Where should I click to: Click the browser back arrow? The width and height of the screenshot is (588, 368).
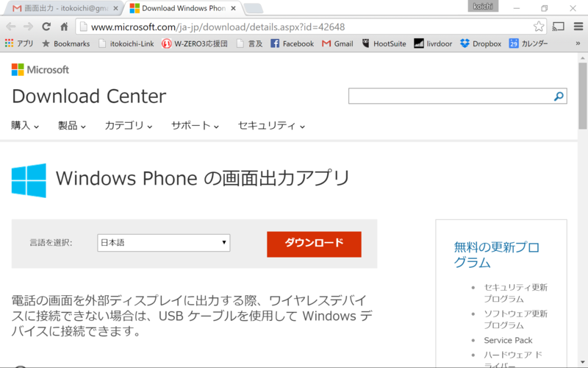click(x=10, y=26)
